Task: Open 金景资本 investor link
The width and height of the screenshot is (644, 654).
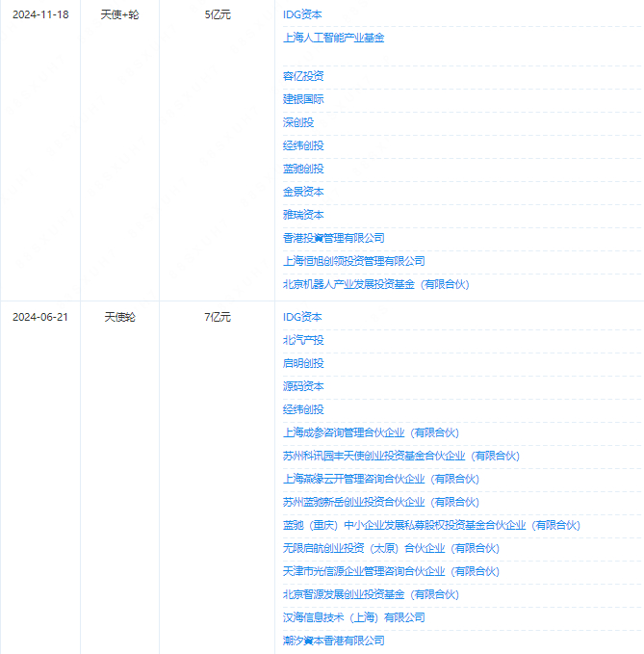Action: click(x=303, y=192)
